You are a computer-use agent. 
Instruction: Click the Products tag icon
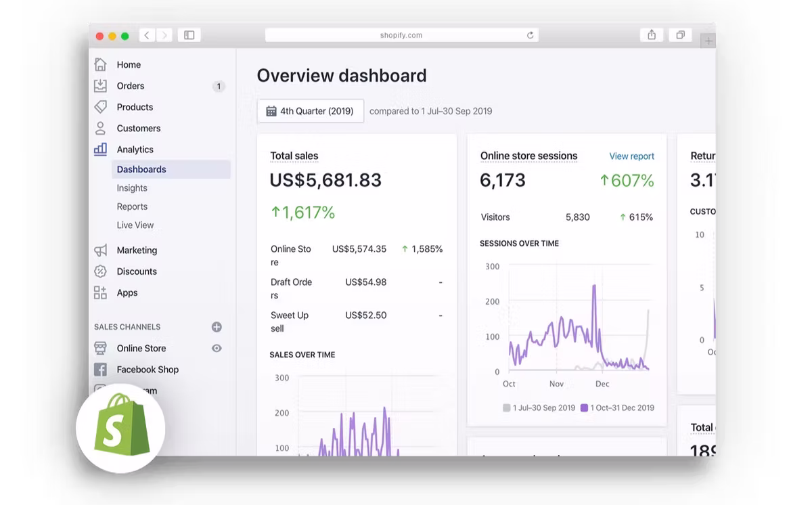pyautogui.click(x=100, y=107)
